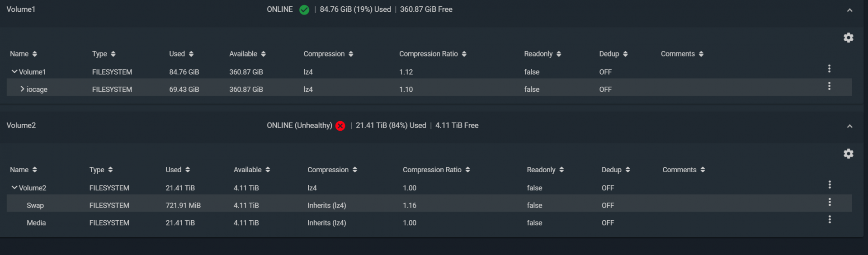
Task: Open Volume2 pool settings gear
Action: pyautogui.click(x=848, y=154)
